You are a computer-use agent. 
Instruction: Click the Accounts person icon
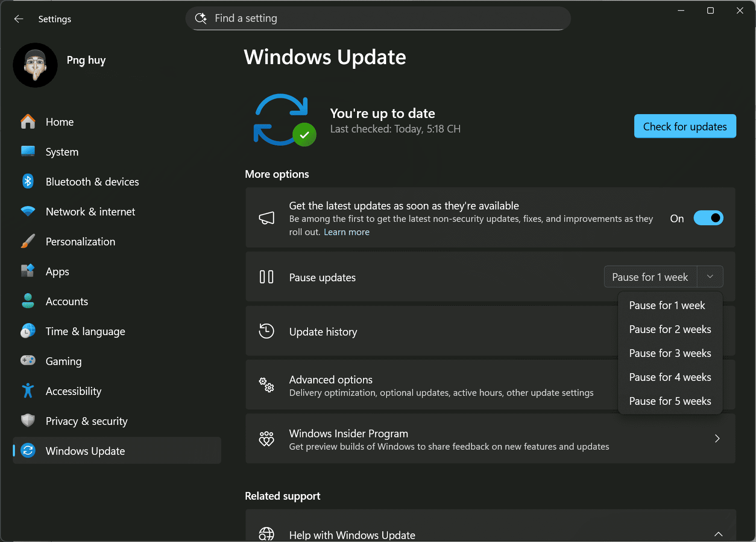pyautogui.click(x=28, y=301)
